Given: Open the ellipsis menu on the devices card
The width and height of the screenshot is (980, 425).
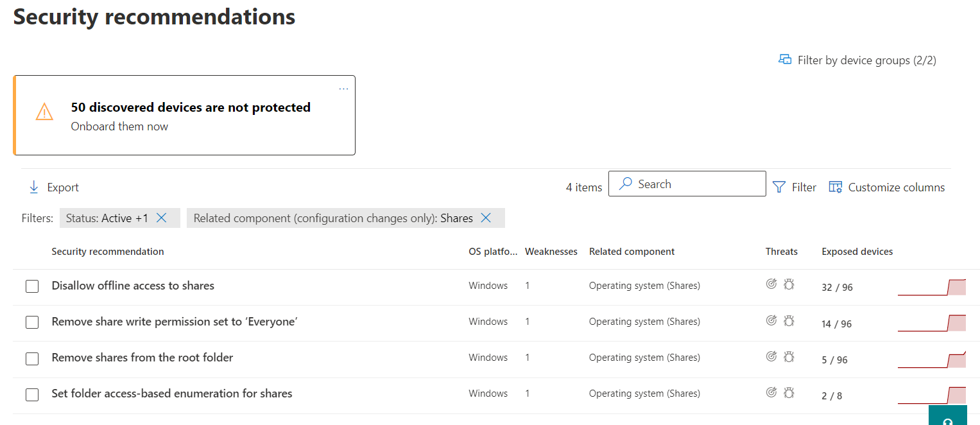Looking at the screenshot, I should click(x=343, y=89).
